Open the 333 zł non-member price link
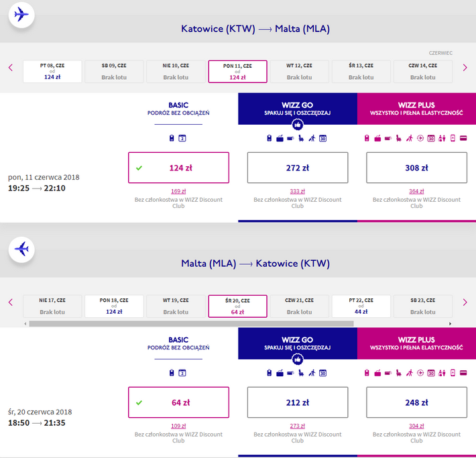 point(298,191)
